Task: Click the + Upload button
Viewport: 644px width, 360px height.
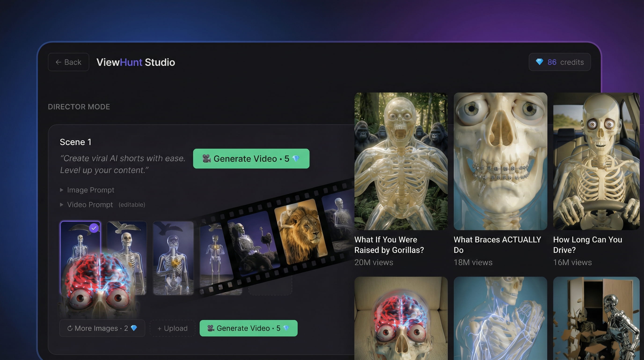Action: (172, 328)
